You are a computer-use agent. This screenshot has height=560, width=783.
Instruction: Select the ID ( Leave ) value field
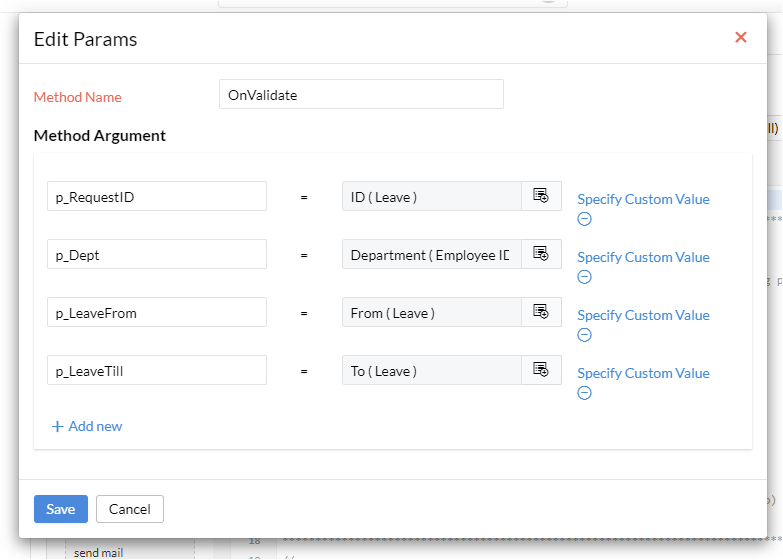tap(431, 197)
